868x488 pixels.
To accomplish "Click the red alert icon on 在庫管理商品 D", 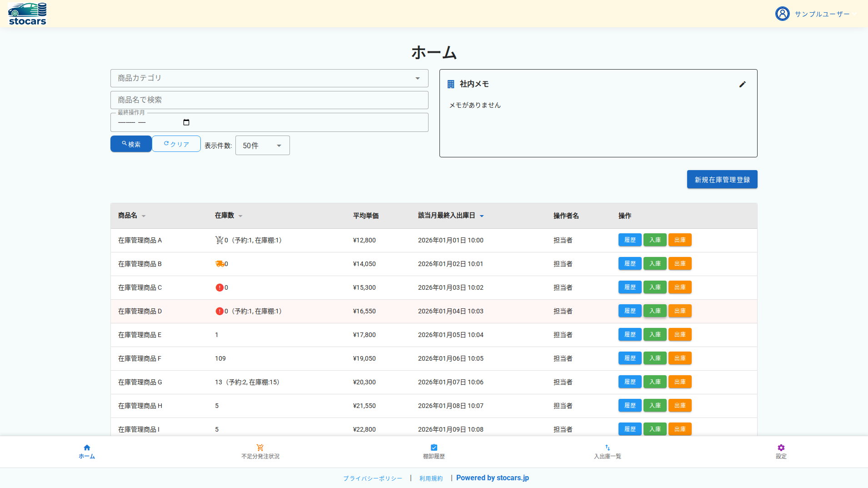I will [x=219, y=311].
